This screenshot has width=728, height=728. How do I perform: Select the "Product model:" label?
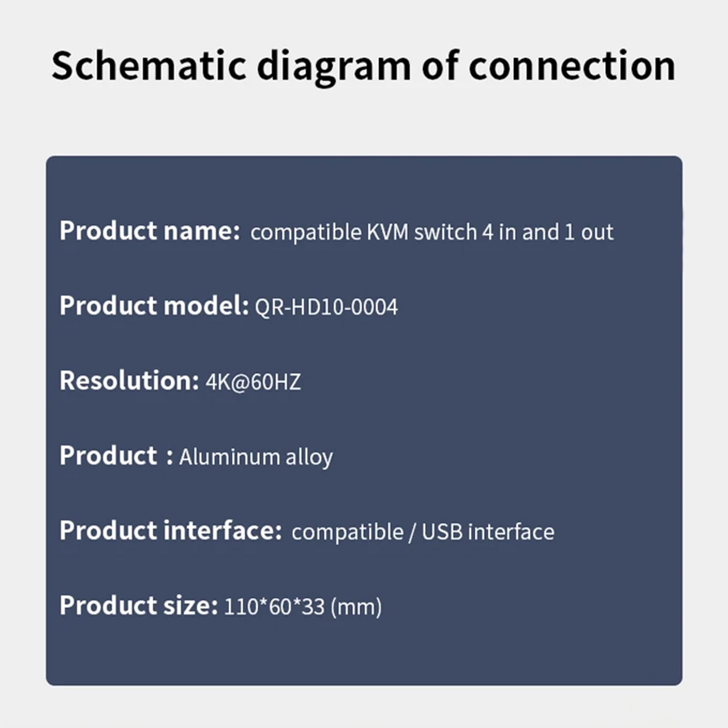click(154, 305)
